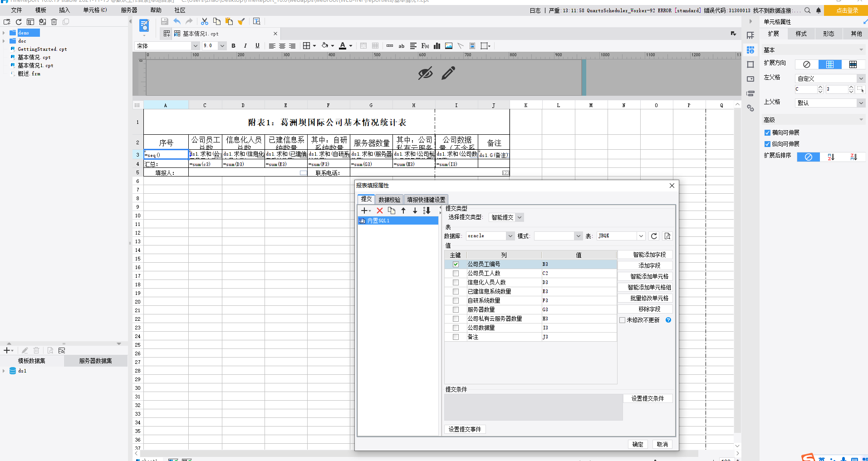Image resolution: width=868 pixels, height=461 pixels.
Task: Switch to the 样式 tab in cell properties
Action: click(801, 34)
